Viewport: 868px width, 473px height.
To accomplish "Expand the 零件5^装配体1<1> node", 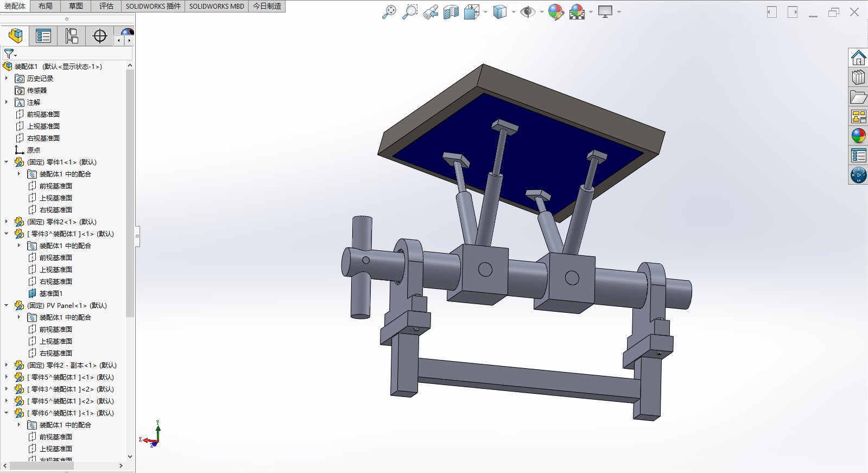I will click(7, 377).
